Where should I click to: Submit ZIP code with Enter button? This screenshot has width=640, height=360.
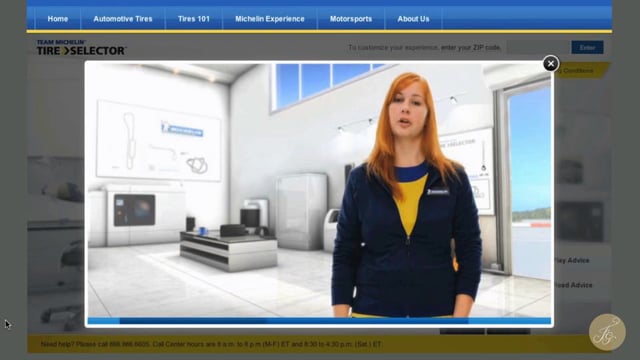point(587,47)
